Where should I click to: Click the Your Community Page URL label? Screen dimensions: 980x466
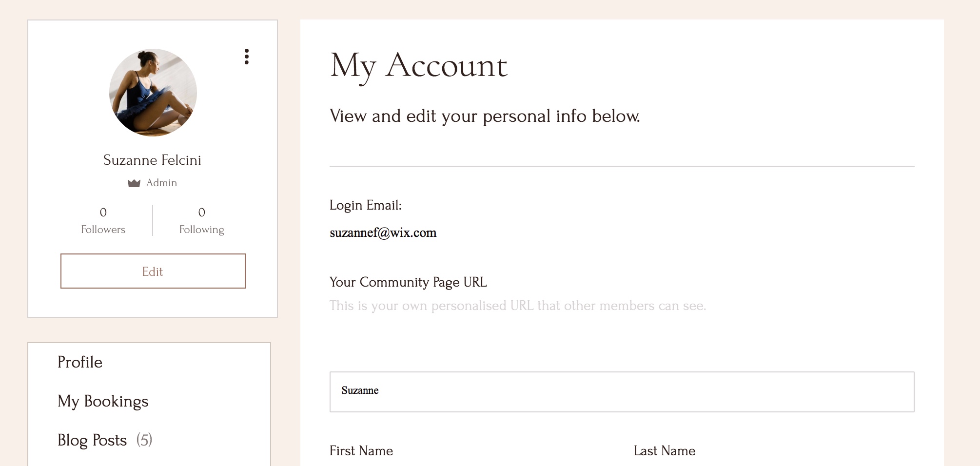click(408, 282)
